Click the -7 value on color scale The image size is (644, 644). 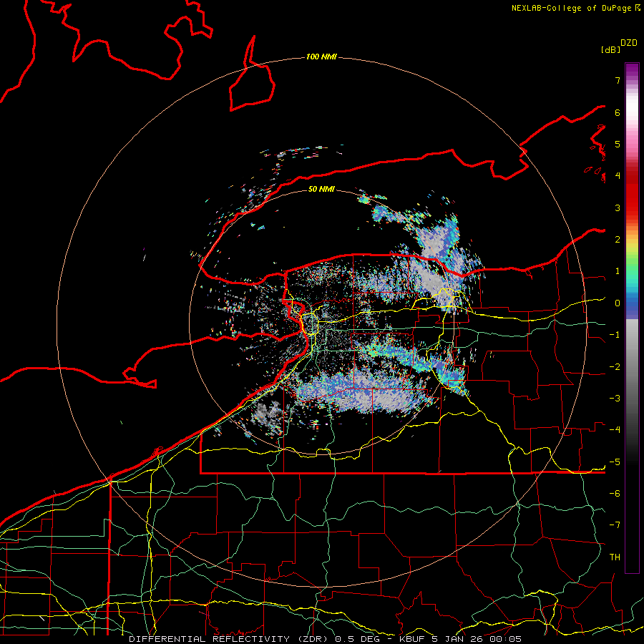click(x=615, y=525)
